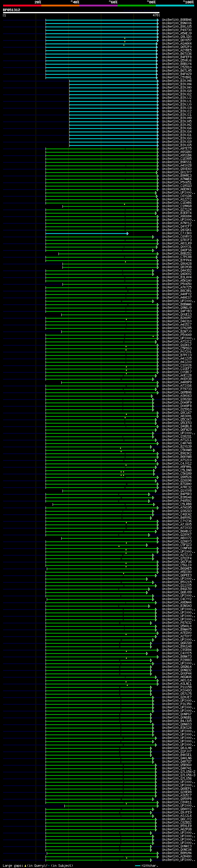The height and width of the screenshot is (868, 197).
Task: Click the UniRef100_A1A6K4 hit label
Action: click(177, 43)
